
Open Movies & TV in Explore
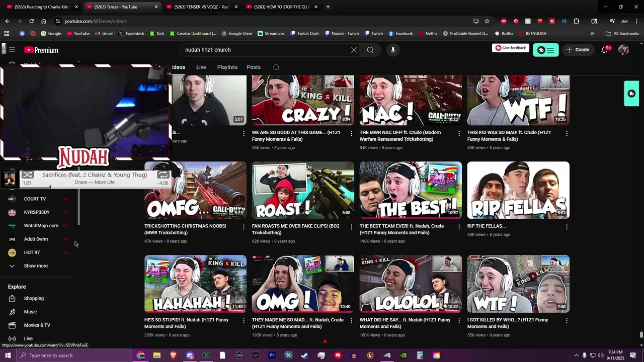37,325
